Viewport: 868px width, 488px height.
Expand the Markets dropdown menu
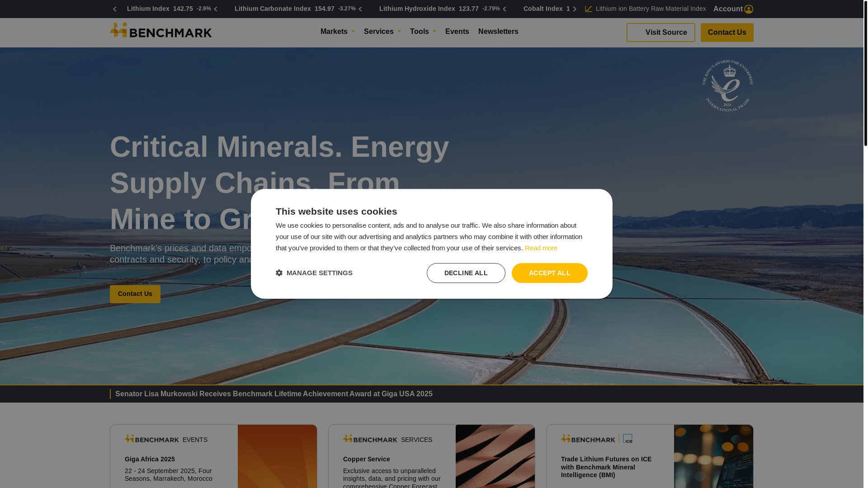point(337,32)
